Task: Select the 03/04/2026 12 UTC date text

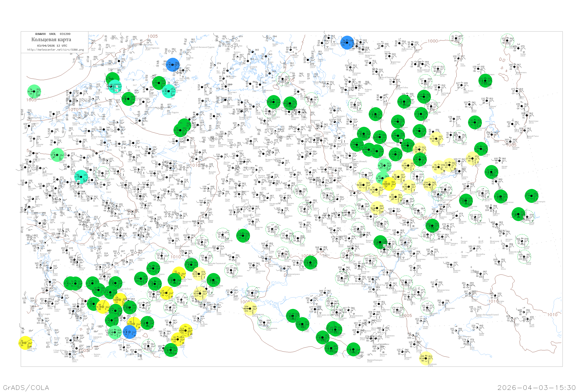Action: pos(52,46)
